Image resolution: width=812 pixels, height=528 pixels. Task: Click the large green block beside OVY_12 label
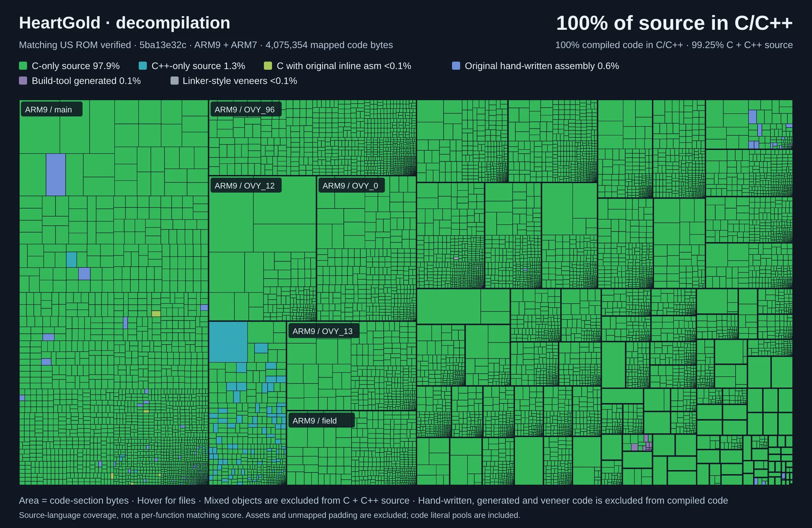point(284,200)
